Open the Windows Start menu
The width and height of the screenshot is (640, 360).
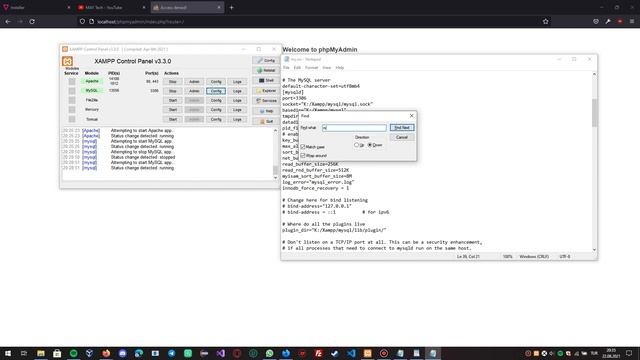[8, 353]
